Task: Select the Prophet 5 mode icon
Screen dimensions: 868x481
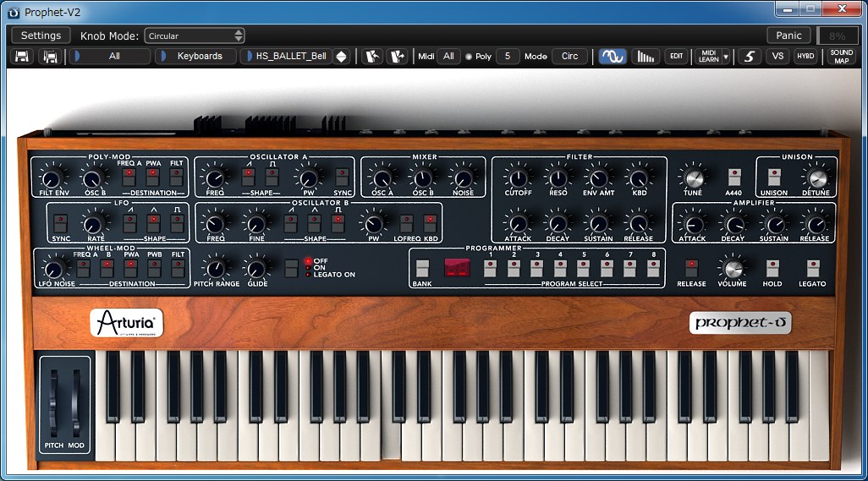Action: click(x=749, y=57)
